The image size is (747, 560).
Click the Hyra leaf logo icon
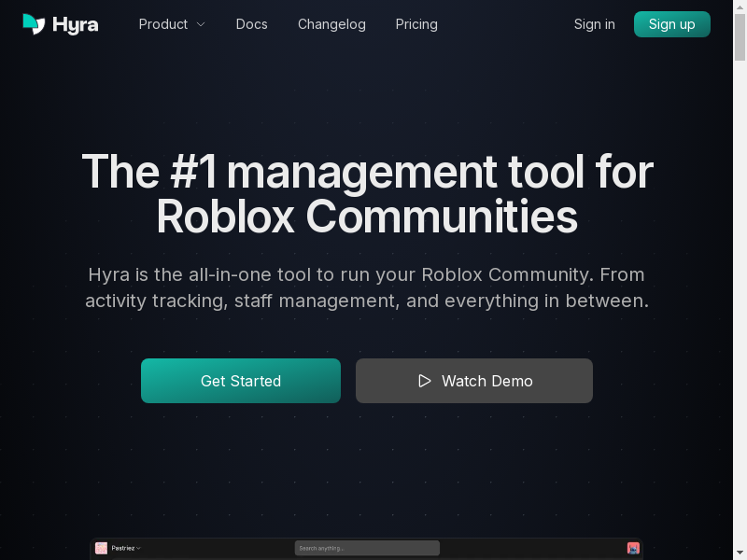coord(34,24)
